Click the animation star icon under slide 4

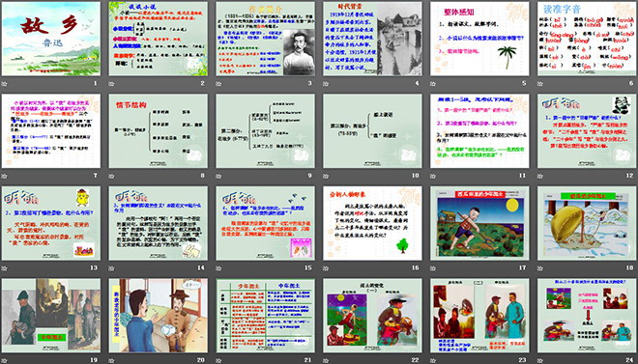point(326,84)
